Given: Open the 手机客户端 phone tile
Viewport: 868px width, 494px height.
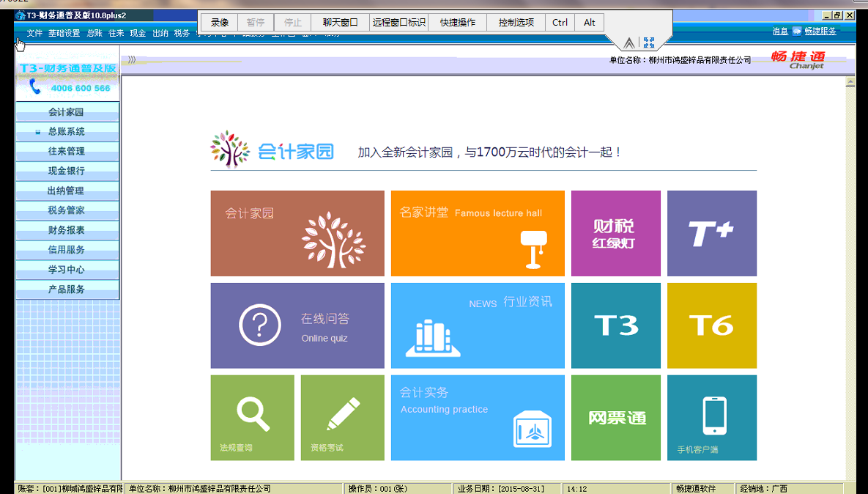Looking at the screenshot, I should [x=712, y=418].
